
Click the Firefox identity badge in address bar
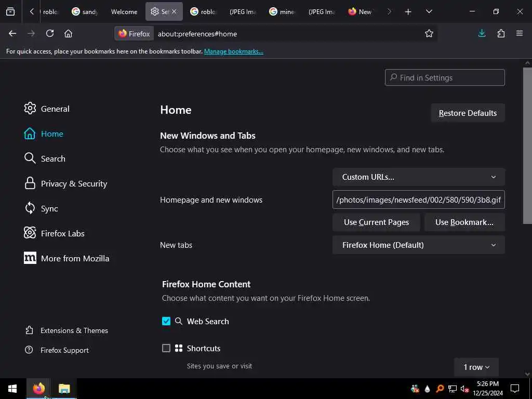click(x=134, y=34)
